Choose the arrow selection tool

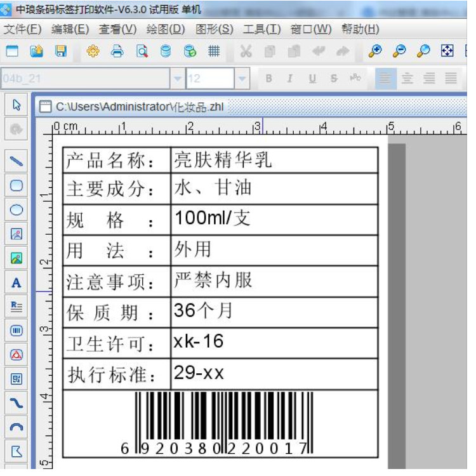click(x=17, y=105)
